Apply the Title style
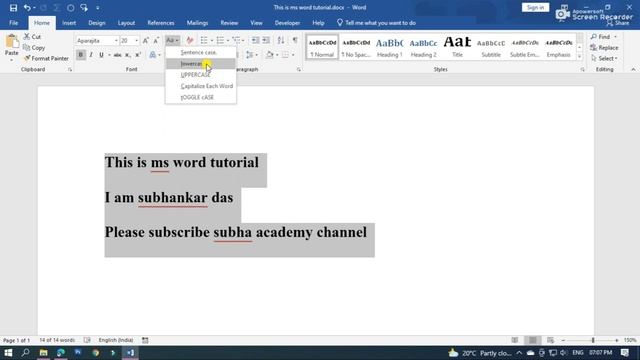 457,47
